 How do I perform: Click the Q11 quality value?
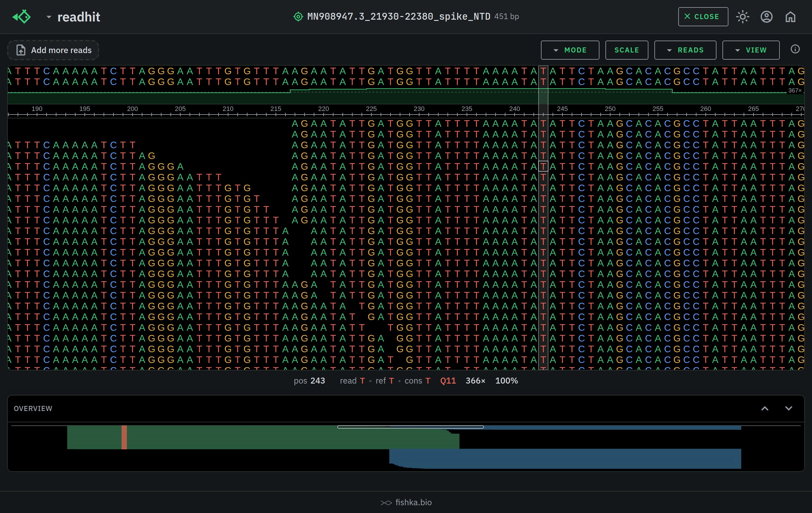448,381
